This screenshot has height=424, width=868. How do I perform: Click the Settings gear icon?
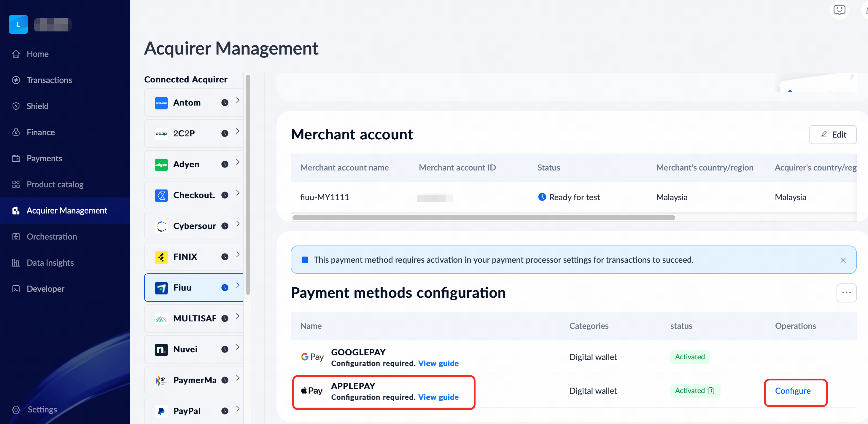(x=16, y=409)
